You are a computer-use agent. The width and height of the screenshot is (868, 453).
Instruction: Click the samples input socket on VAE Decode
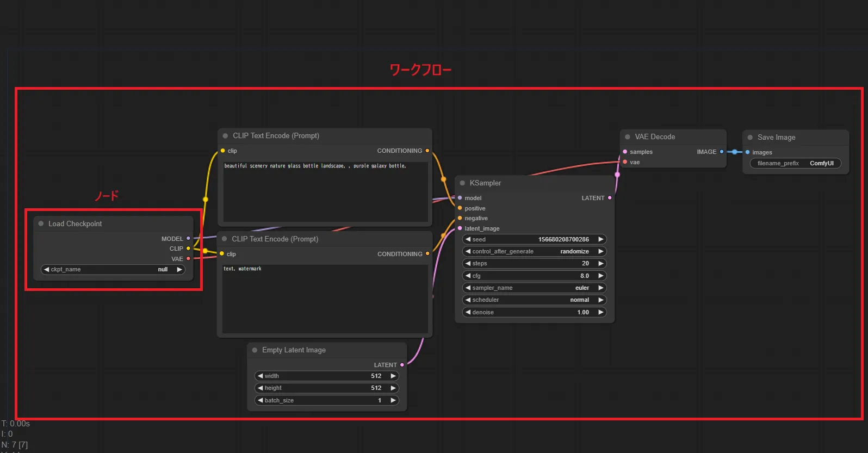click(x=625, y=152)
